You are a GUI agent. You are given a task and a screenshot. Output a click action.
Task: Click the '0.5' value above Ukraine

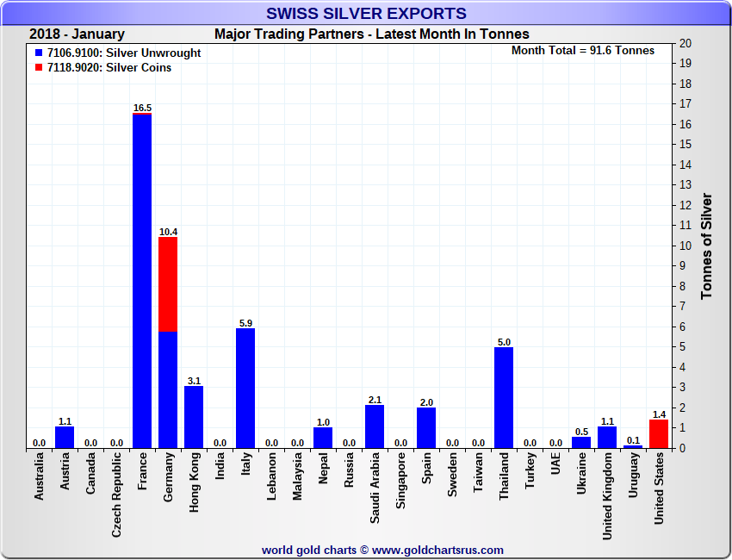tap(581, 432)
